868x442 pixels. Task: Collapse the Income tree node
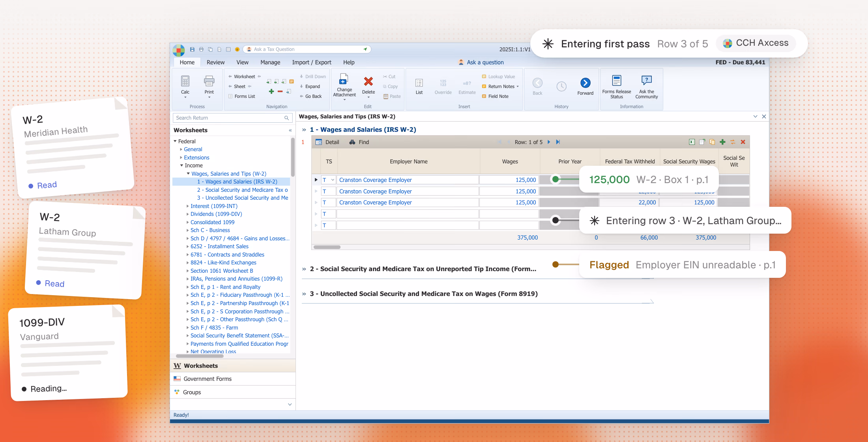(x=181, y=166)
